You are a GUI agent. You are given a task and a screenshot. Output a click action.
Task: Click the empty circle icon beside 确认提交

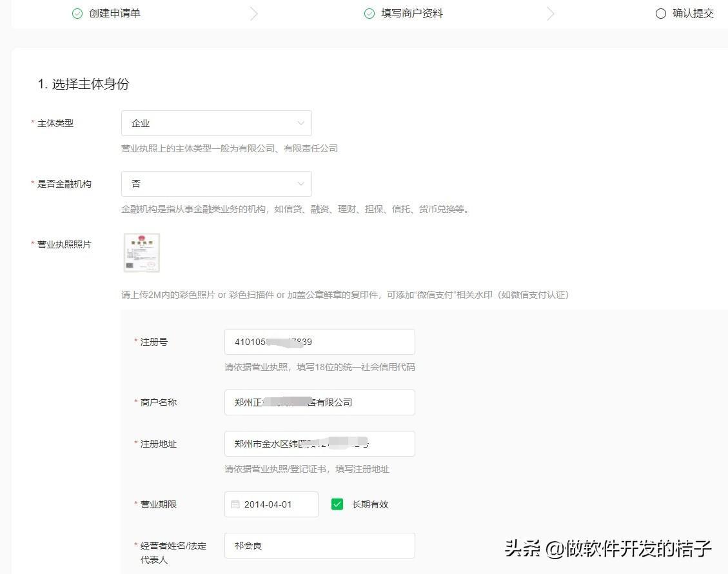click(x=660, y=14)
